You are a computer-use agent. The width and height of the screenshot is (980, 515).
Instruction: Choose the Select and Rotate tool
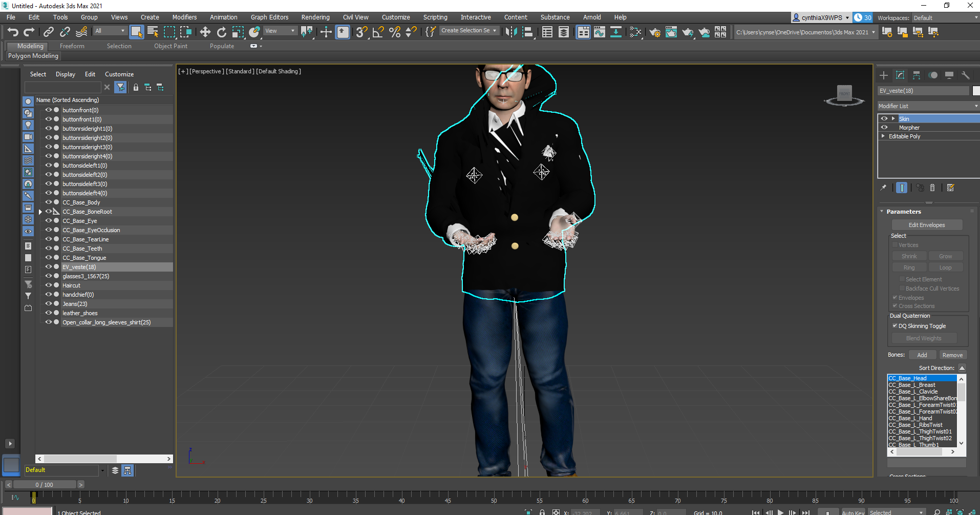pyautogui.click(x=222, y=32)
